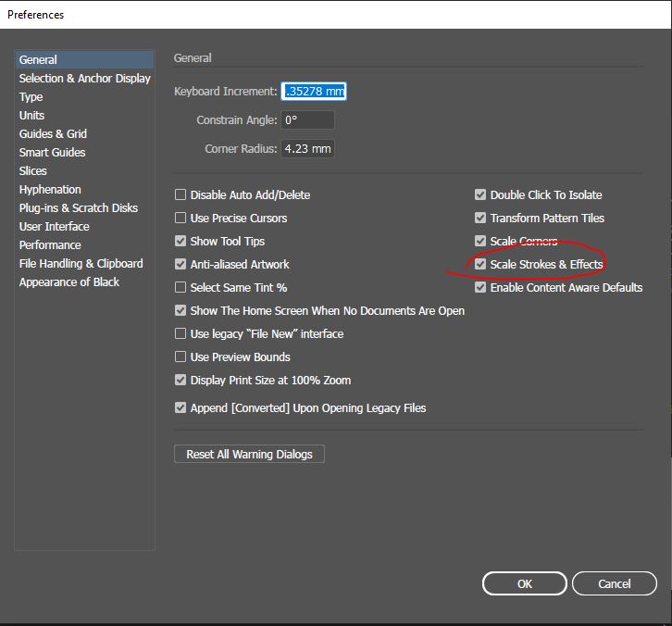Enable the Disable Auto Add/Delete checkbox

pos(180,195)
